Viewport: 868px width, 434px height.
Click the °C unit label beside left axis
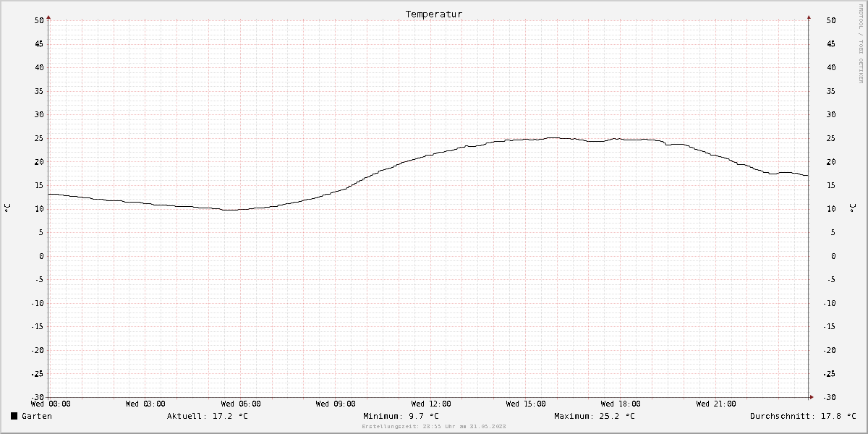7,208
